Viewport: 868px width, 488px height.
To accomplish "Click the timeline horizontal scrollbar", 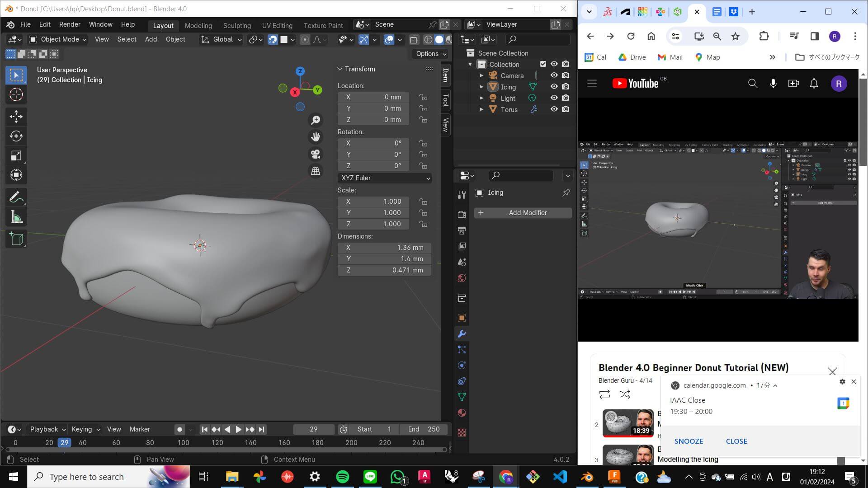I will click(x=226, y=449).
